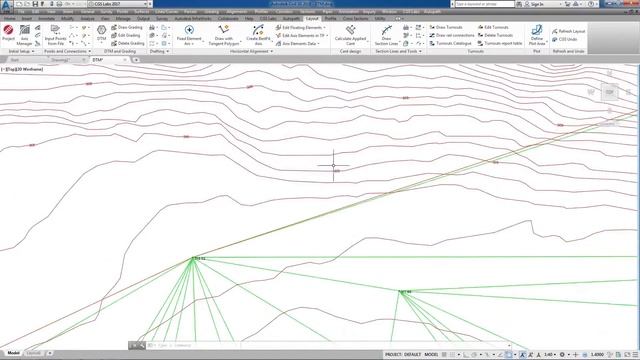
Task: Click the Help question mark icon
Action: 591,4
